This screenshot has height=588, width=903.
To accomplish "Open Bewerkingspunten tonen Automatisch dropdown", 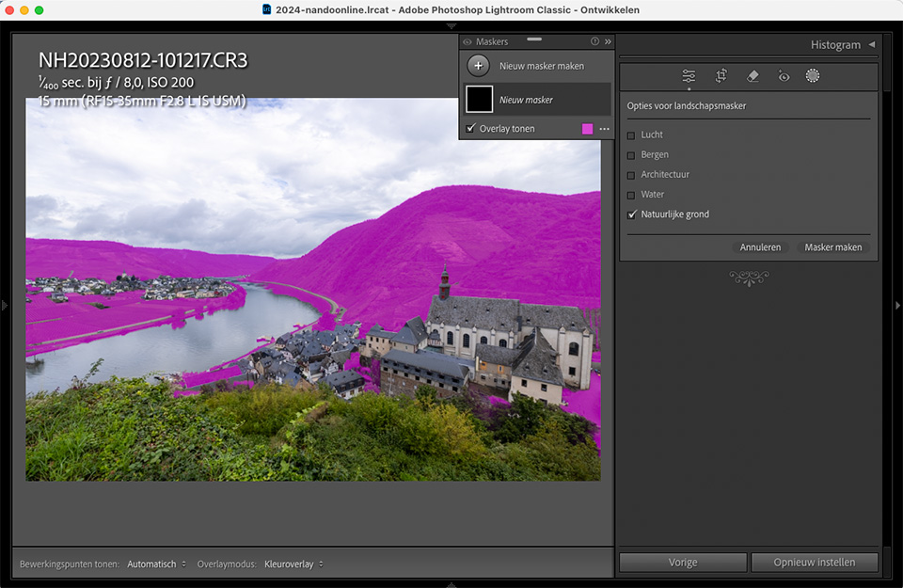I will (157, 564).
